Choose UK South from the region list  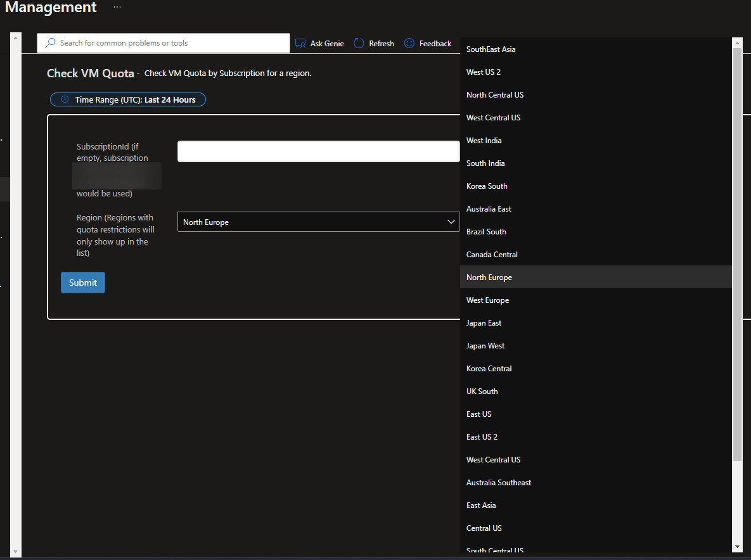482,391
